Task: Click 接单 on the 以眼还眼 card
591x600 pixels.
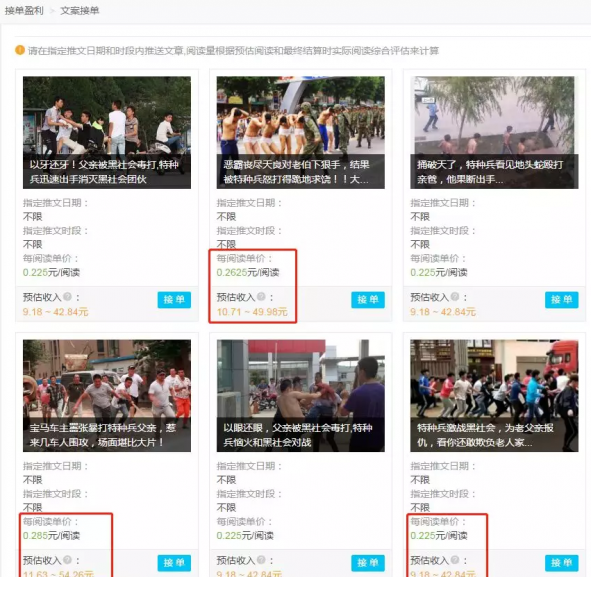Action: [x=368, y=563]
